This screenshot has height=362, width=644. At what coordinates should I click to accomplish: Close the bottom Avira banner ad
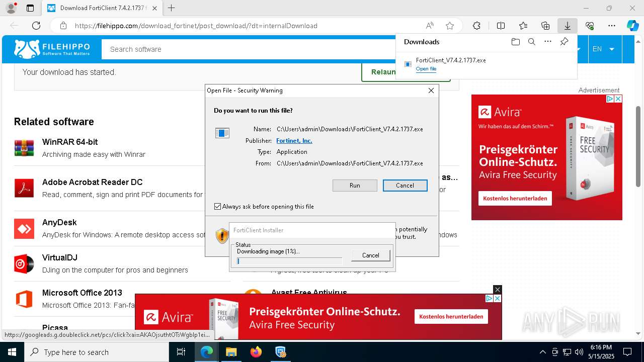pos(497,290)
